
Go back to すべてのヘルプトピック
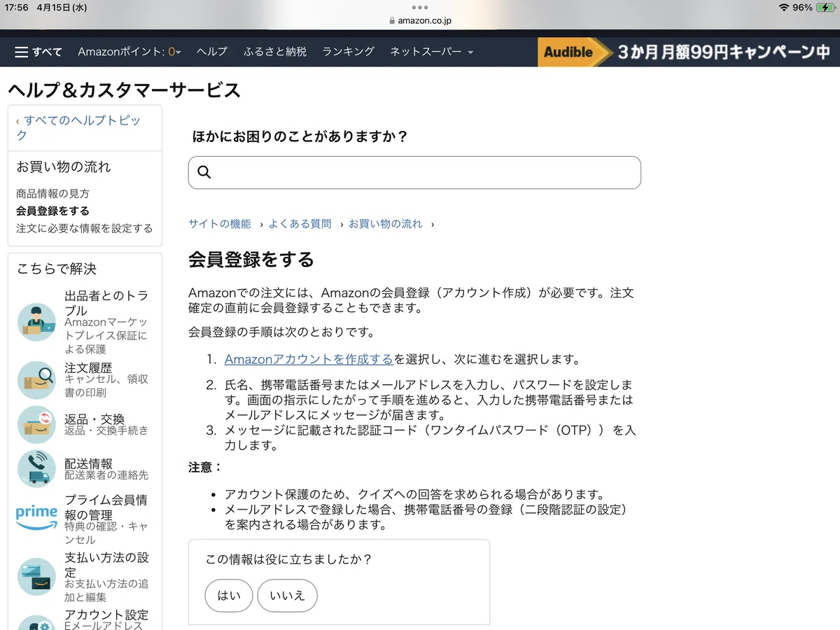pyautogui.click(x=78, y=127)
